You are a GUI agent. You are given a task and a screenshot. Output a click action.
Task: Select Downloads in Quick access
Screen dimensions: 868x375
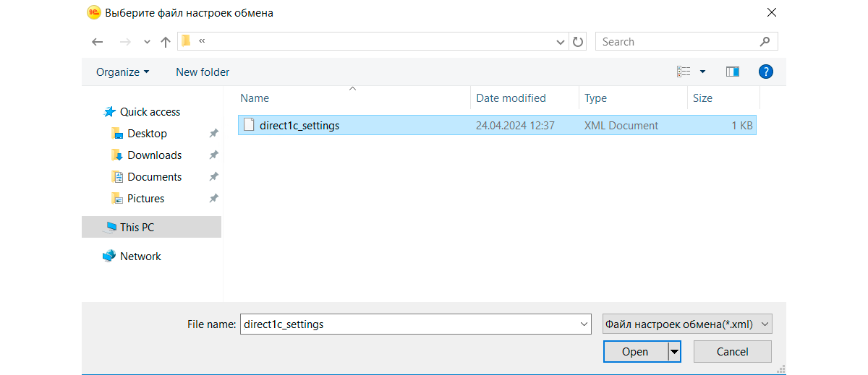154,155
